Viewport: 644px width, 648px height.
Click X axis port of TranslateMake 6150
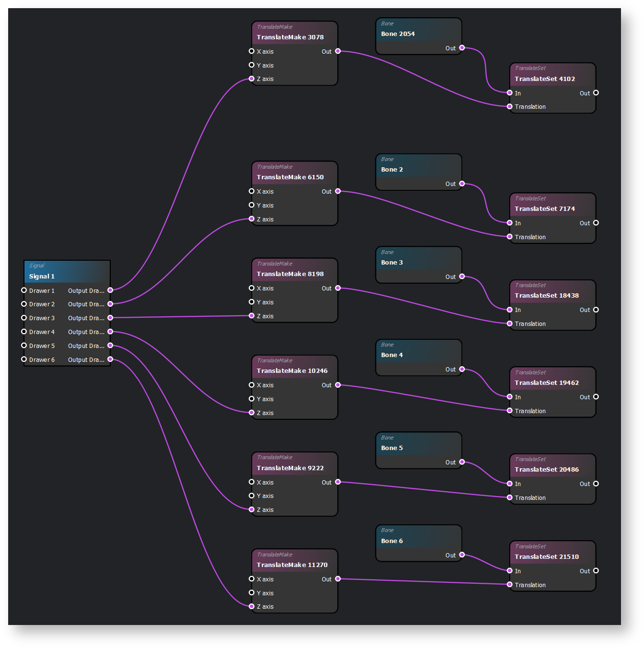252,191
